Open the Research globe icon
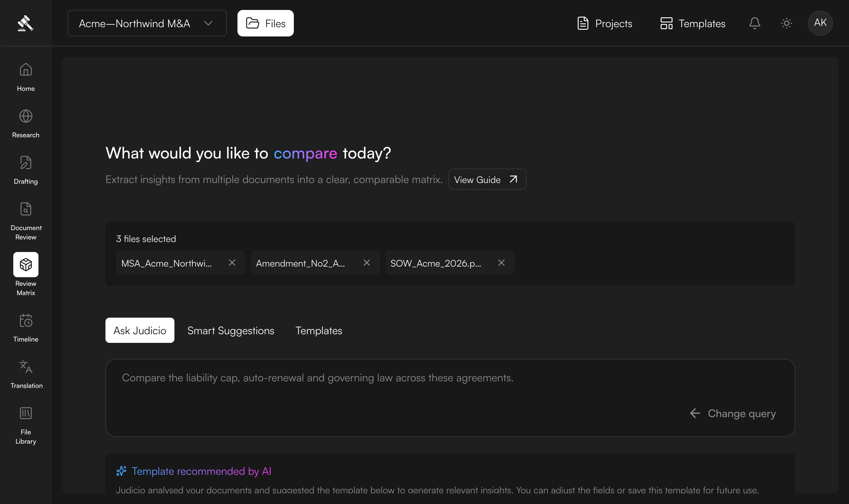 26,116
